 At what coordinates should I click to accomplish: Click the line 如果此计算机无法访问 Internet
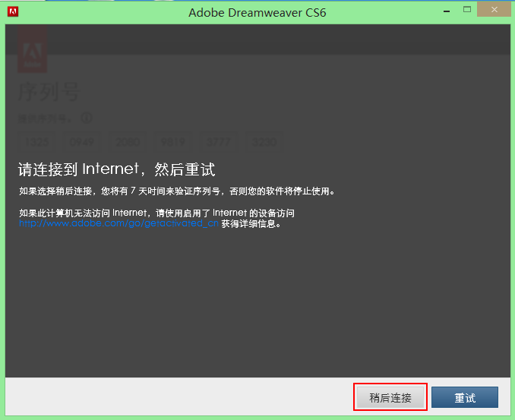click(x=156, y=213)
